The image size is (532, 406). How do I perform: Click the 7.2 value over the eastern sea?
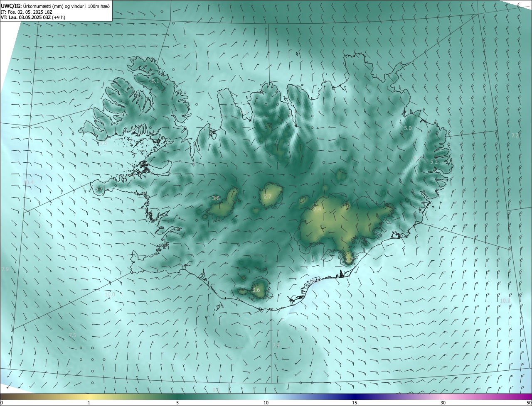click(x=515, y=136)
